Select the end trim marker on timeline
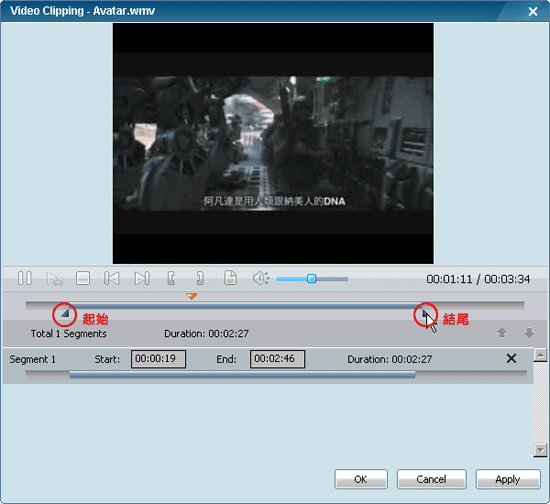 pos(425,313)
